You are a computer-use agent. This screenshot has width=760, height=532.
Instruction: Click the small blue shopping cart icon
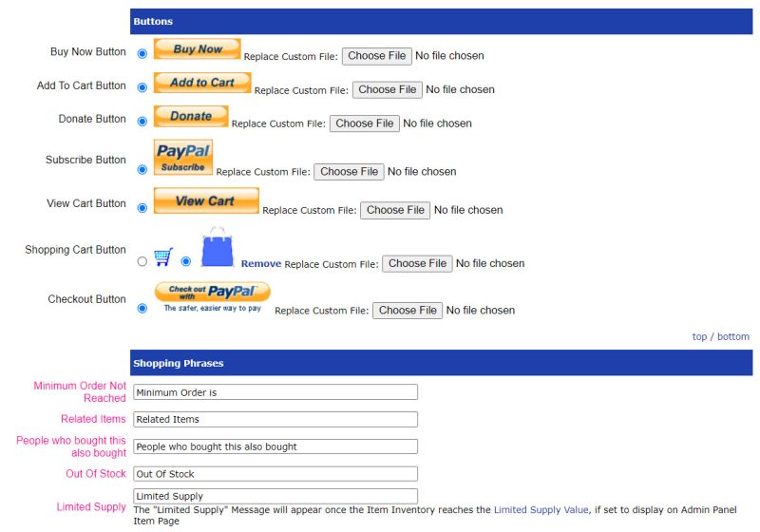163,256
